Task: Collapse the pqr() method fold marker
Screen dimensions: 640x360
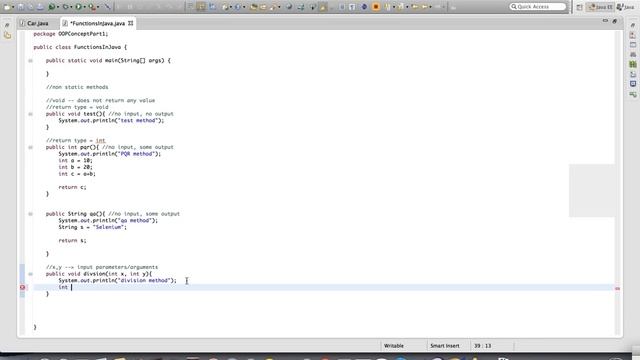Action: 30,147
